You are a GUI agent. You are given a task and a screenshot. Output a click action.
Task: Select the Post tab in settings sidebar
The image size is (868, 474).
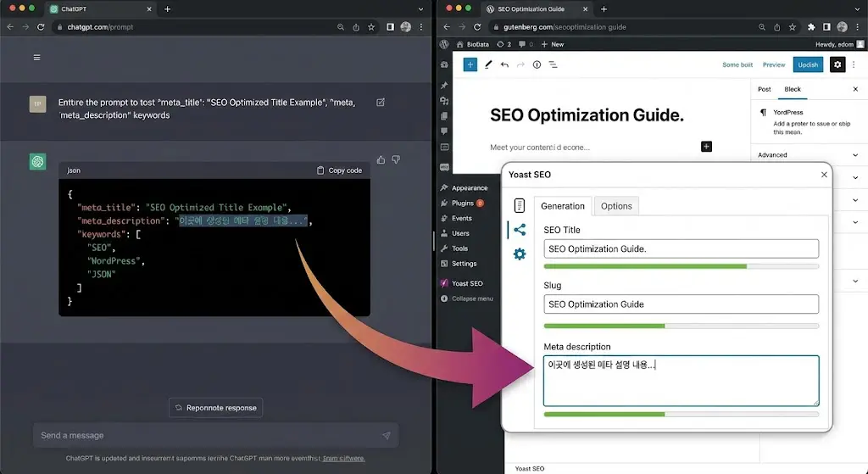pos(764,89)
